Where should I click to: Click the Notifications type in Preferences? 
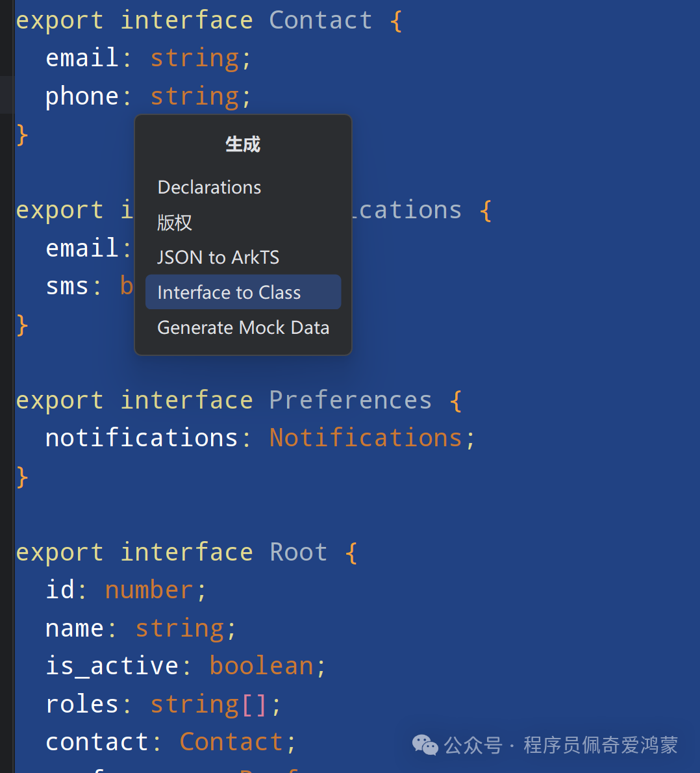(x=366, y=438)
